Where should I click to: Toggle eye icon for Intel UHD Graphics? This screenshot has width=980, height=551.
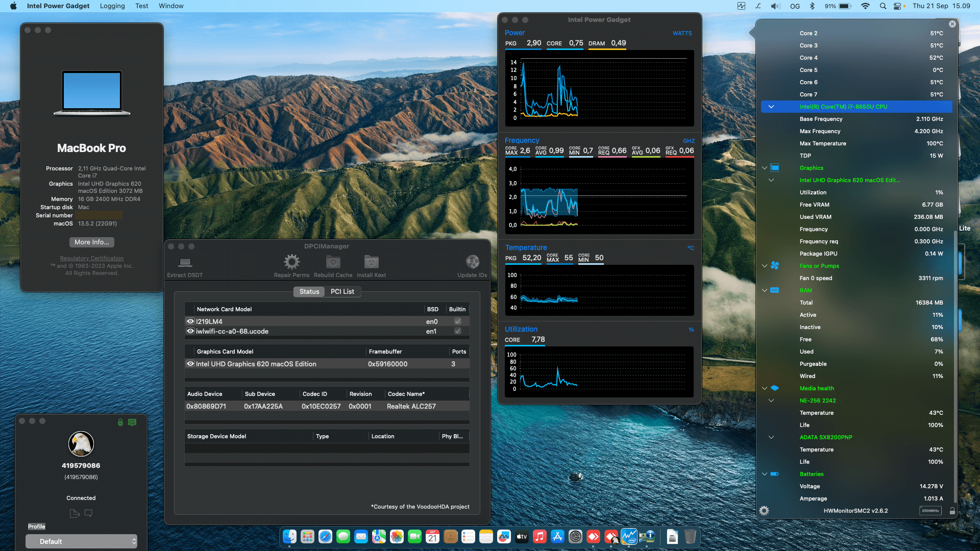click(x=190, y=364)
